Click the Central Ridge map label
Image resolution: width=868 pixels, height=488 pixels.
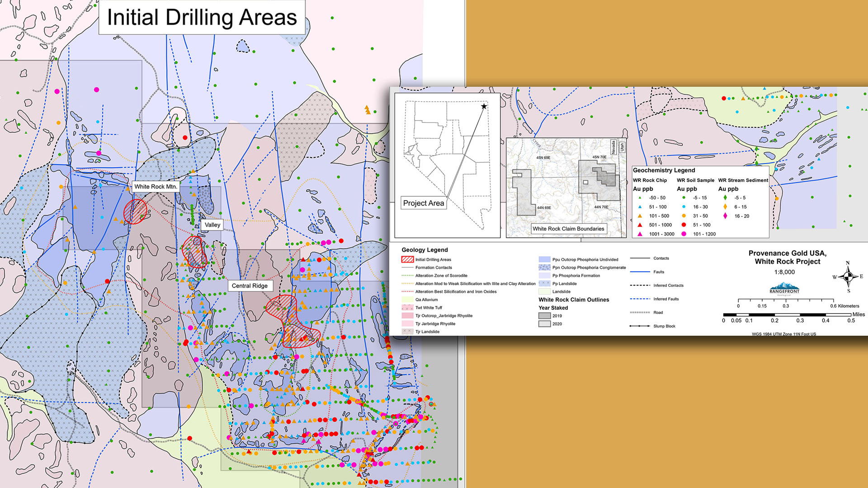(250, 286)
